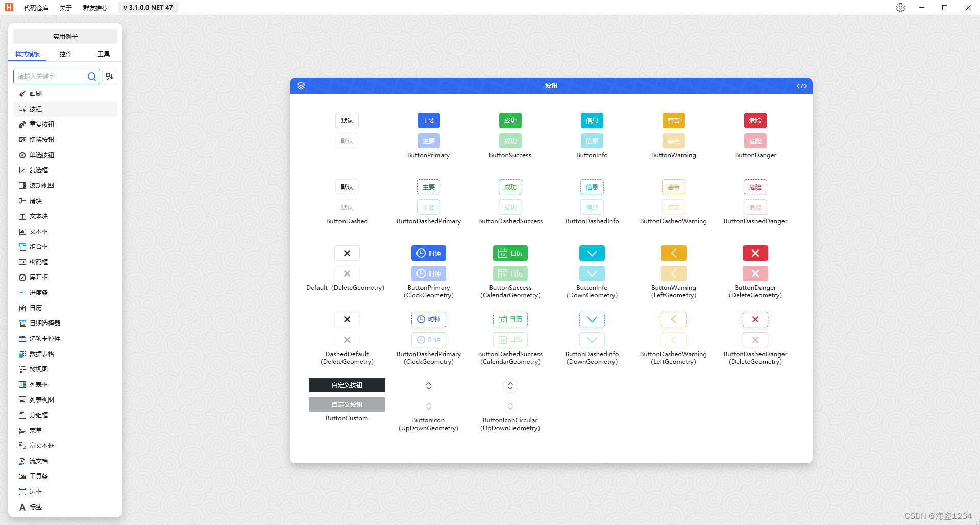Select 按钮 item in the sidebar
Screen dimensions: 980x525
tap(65, 109)
